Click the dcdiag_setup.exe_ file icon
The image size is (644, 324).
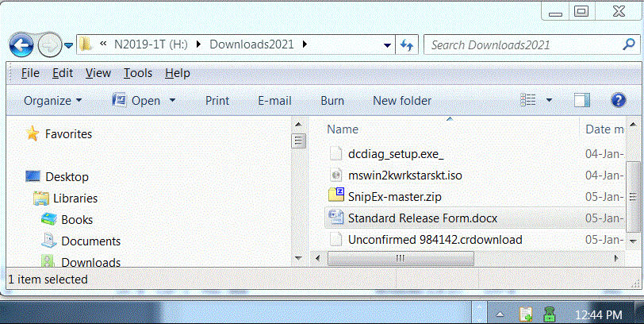336,153
